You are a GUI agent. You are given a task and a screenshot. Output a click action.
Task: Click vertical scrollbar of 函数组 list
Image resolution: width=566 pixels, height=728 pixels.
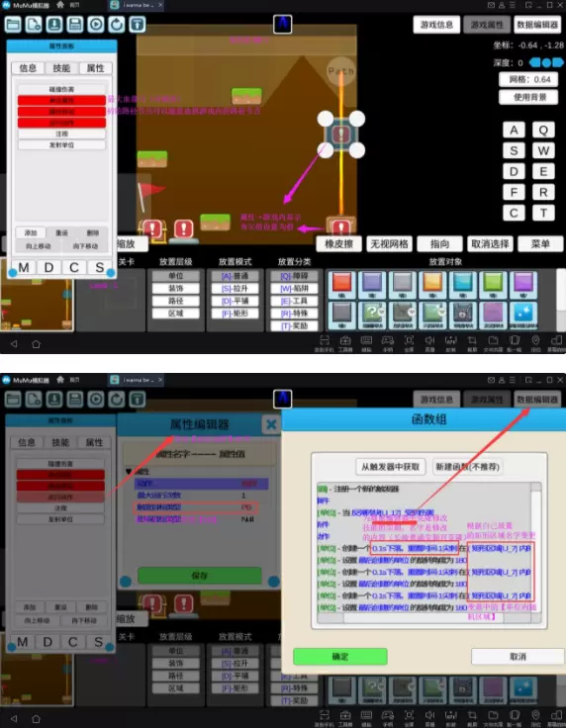point(535,548)
